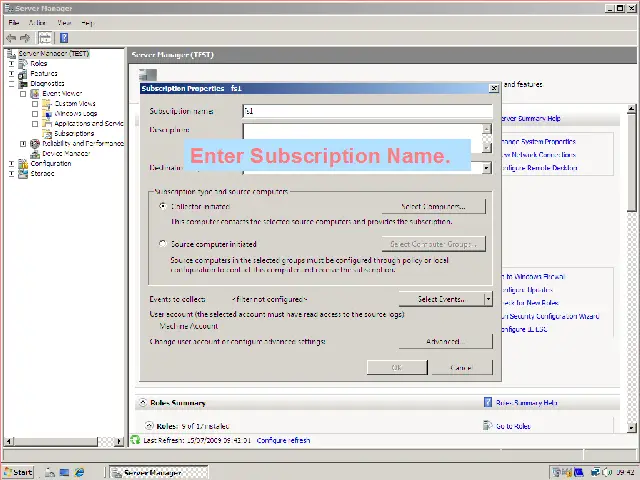Click the main pane scroll up arrow
Screen dimensions: 640x480
[x=631, y=109]
